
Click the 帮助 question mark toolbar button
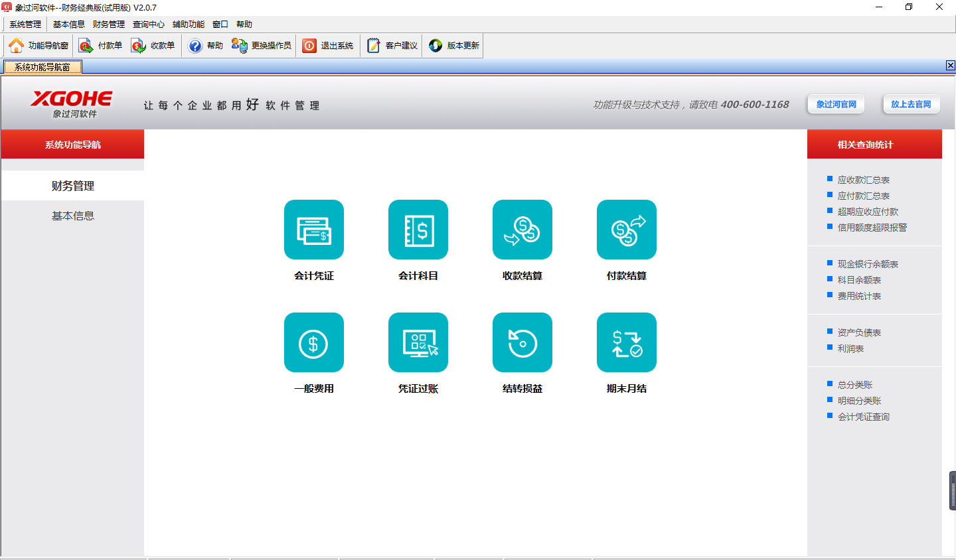(x=206, y=46)
